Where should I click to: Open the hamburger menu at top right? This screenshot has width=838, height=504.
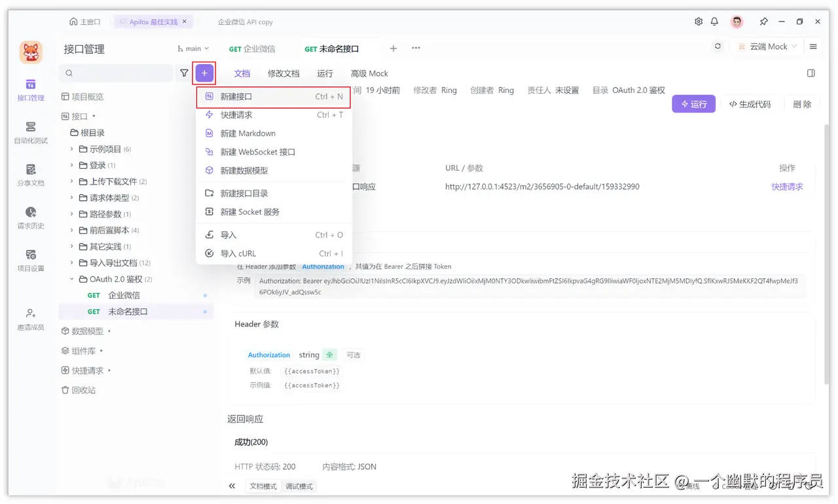[x=813, y=46]
